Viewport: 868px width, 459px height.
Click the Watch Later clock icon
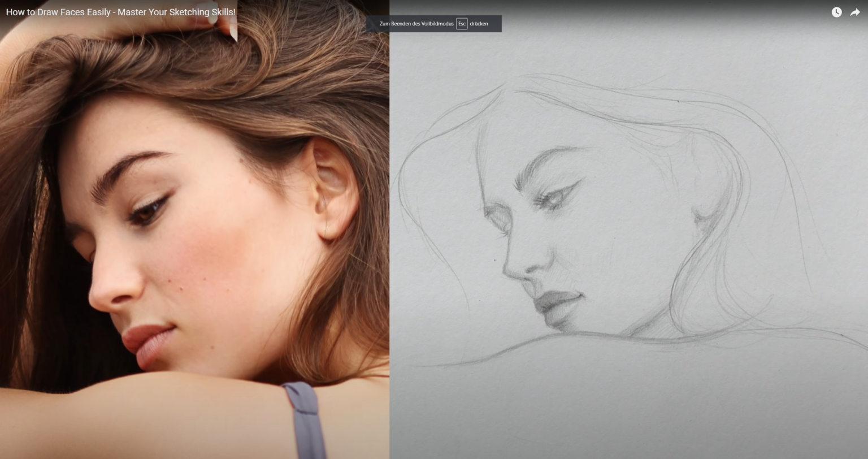pos(836,12)
